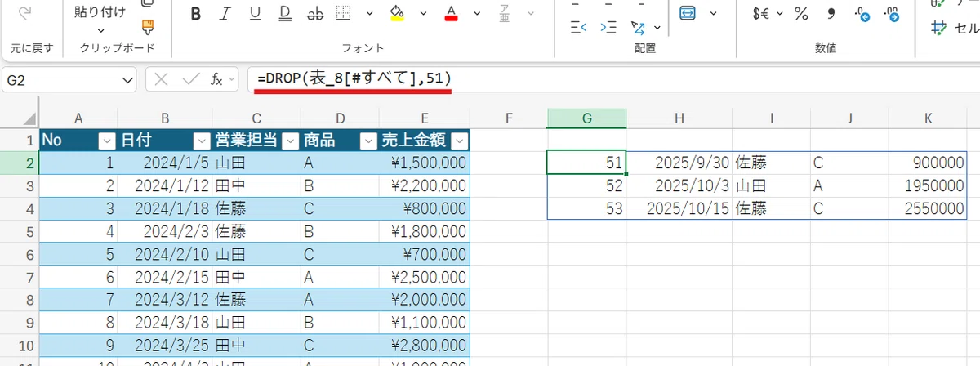Click the formula bar with DROP formula
Image resolution: width=980 pixels, height=366 pixels.
click(x=612, y=79)
